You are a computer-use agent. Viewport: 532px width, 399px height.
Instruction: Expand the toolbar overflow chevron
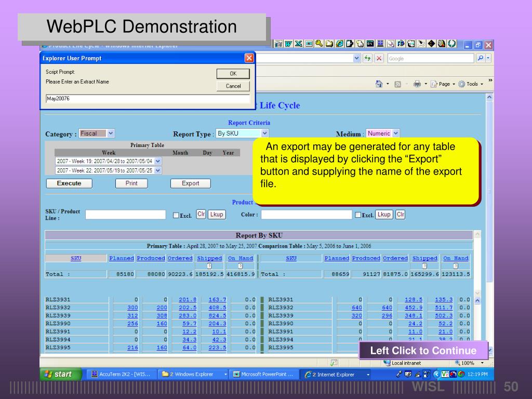(490, 80)
